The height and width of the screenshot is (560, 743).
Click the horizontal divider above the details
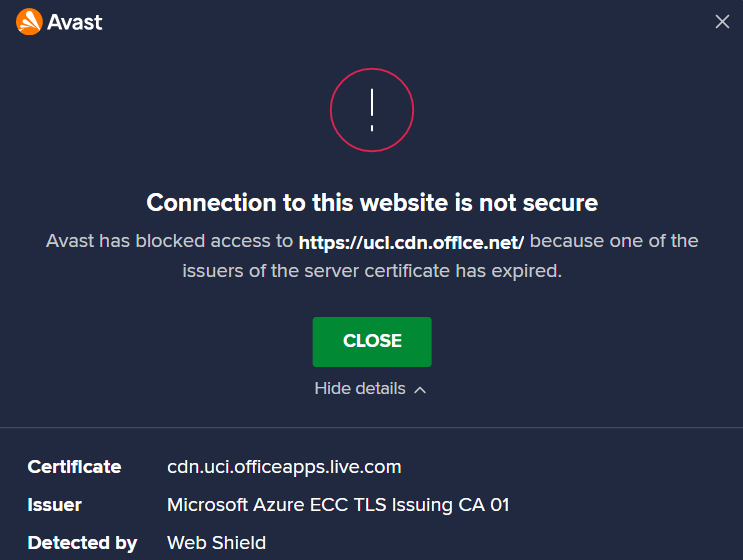click(x=372, y=428)
